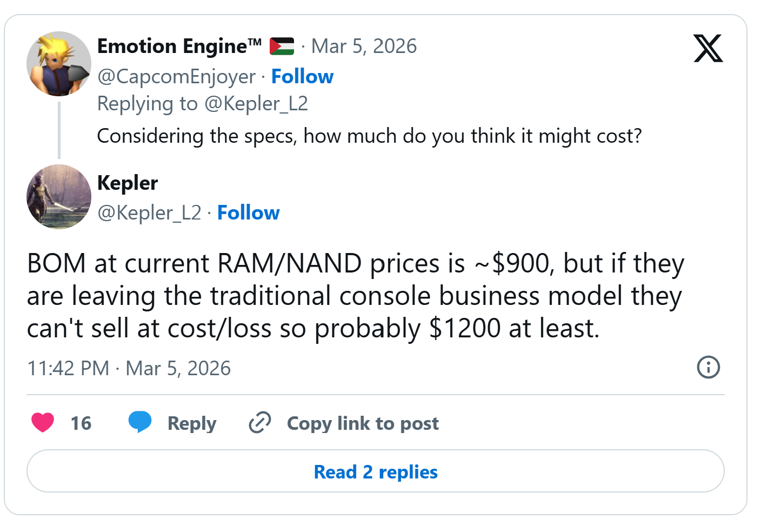This screenshot has width=761, height=532.
Task: Click the blue reply bubble icon
Action: pos(139,422)
